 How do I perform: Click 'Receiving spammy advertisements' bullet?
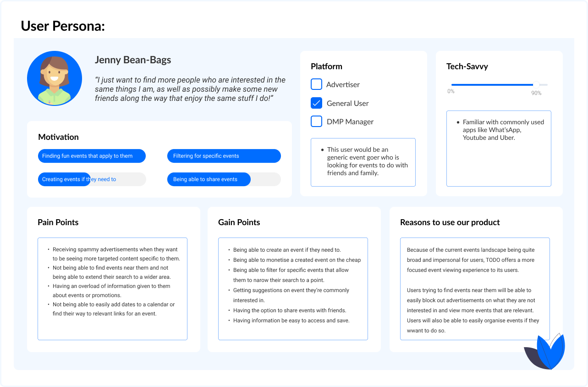point(116,254)
